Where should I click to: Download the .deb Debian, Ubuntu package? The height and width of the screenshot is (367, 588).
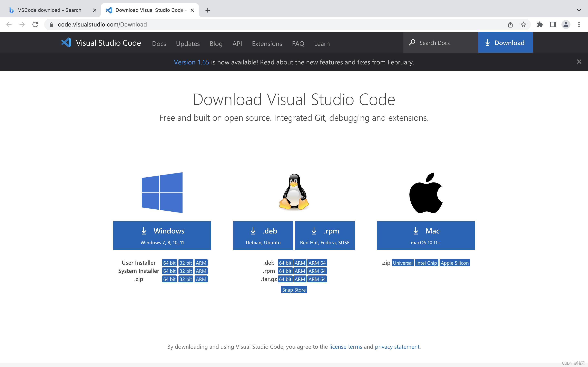[x=263, y=235]
